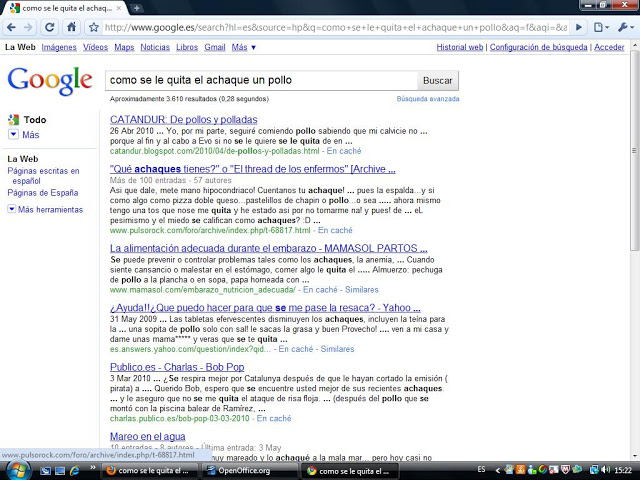Expand the 'Más' dropdown in top navigation
The width and height of the screenshot is (640, 480).
[x=243, y=47]
